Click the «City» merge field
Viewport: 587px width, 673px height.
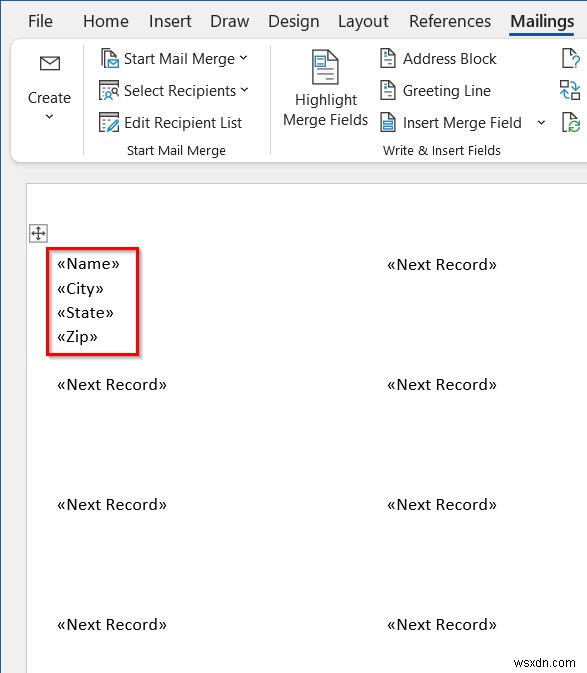click(x=80, y=288)
